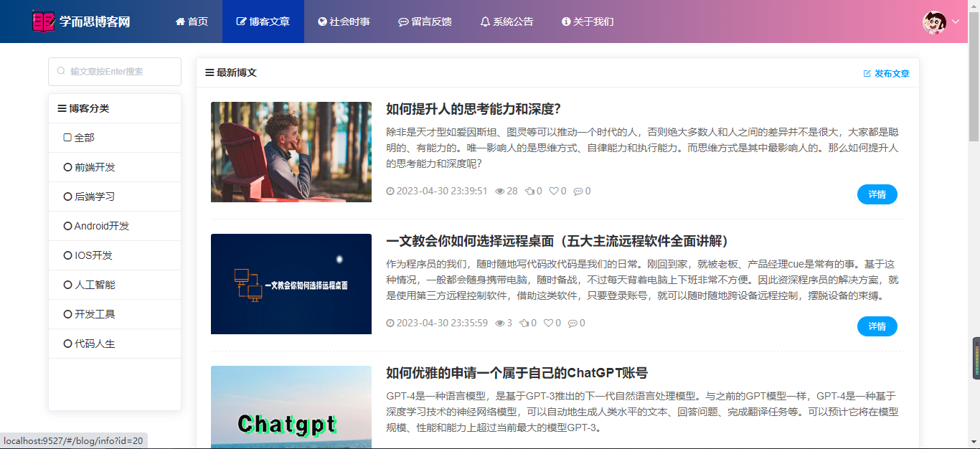Expand the user dropdown arrow beside avatar
Screen dimensions: 980x449
(956, 22)
